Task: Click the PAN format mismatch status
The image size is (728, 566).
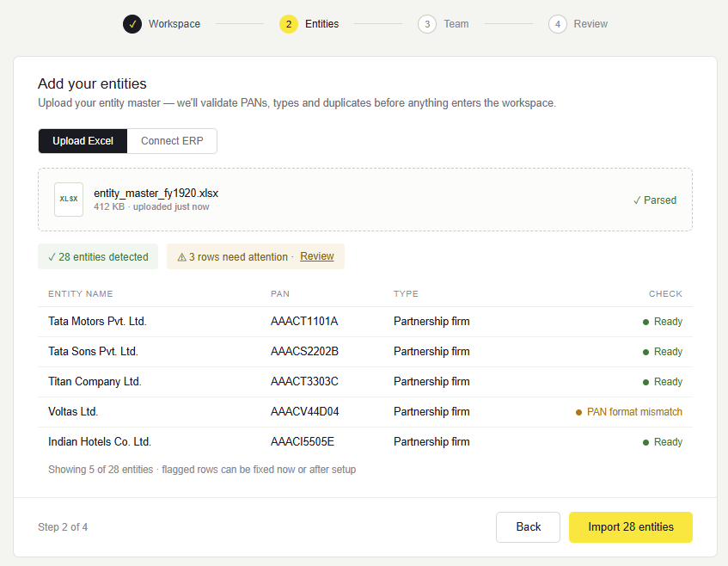Action: (629, 412)
